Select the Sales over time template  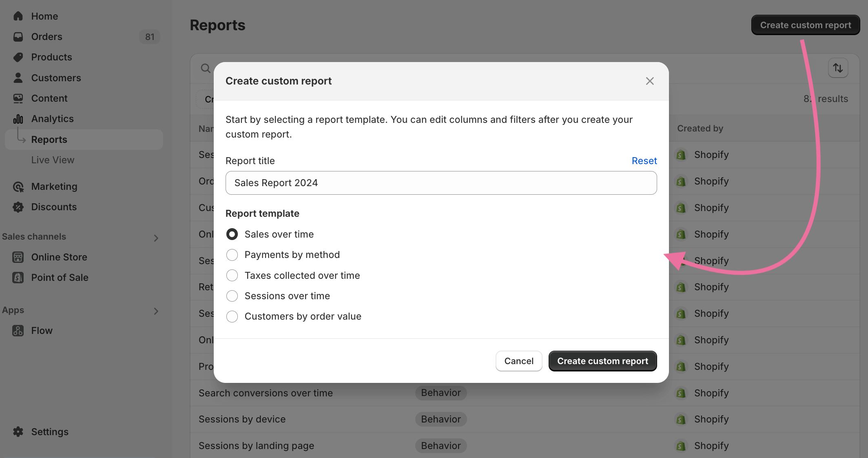click(232, 234)
